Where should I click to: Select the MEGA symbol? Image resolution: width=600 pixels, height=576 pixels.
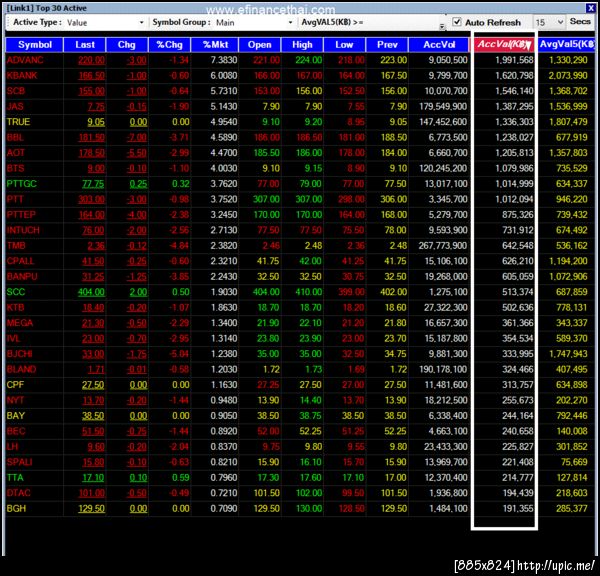pos(20,323)
